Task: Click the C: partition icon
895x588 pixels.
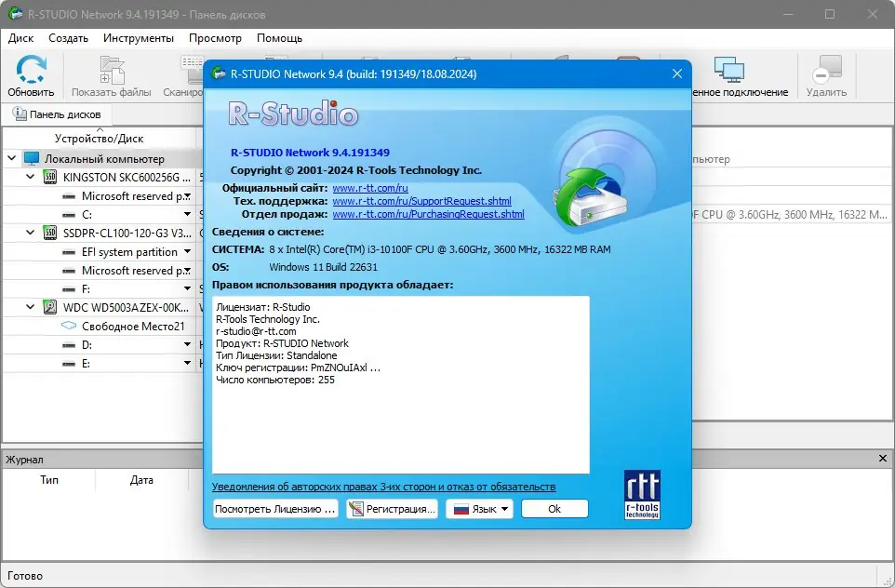Action: click(69, 215)
